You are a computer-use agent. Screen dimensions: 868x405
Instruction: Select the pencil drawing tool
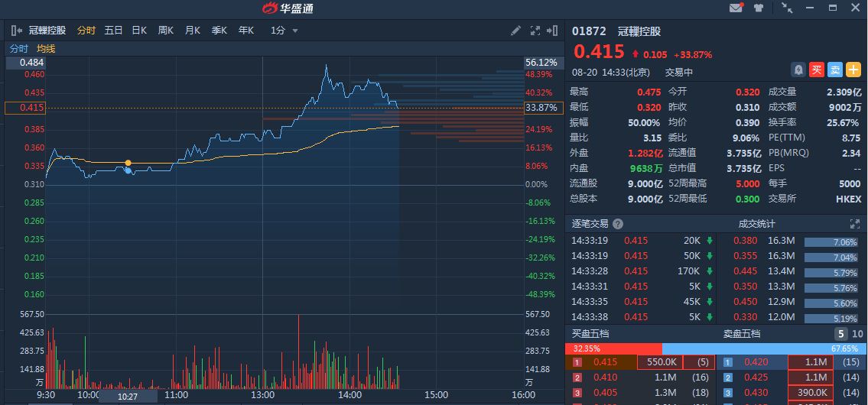pyautogui.click(x=516, y=31)
